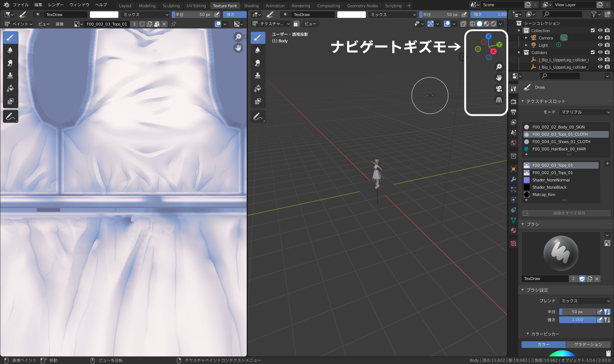Switch to the Shading workspace tab
The height and width of the screenshot is (364, 614).
coord(251,5)
